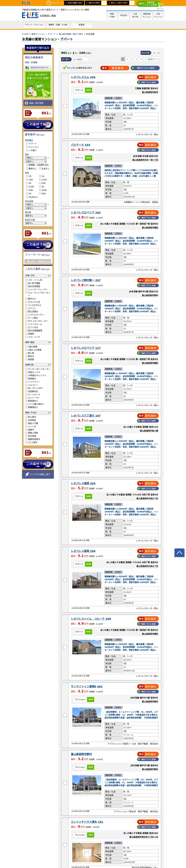
Task: Open photo of バルテール 103 building
Action: tap(87, 176)
